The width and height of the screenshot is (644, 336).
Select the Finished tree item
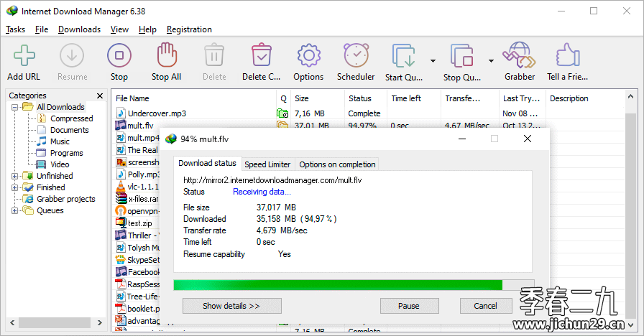(51, 187)
